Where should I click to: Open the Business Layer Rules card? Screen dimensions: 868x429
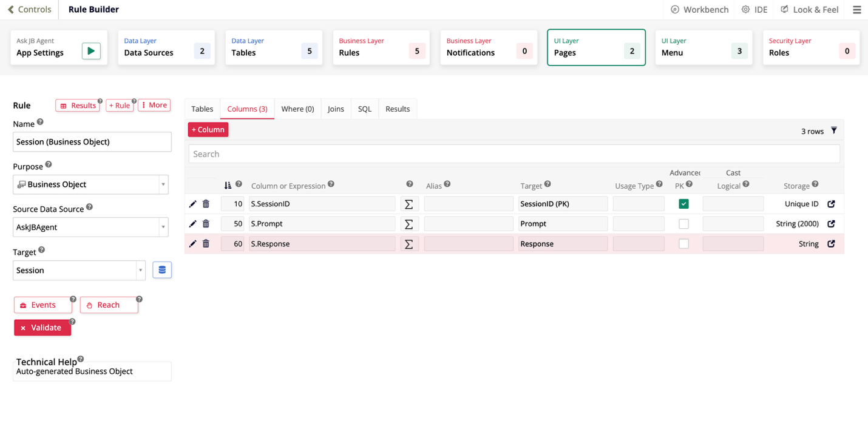click(x=382, y=47)
